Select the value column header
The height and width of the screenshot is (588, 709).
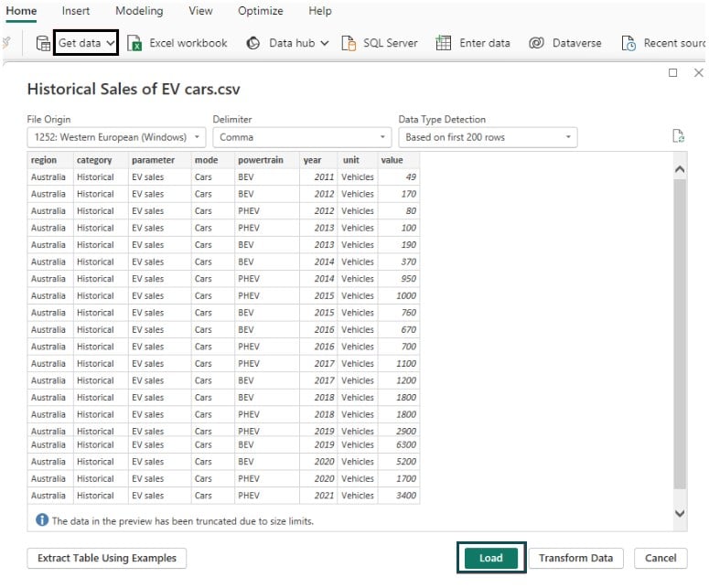[399, 160]
